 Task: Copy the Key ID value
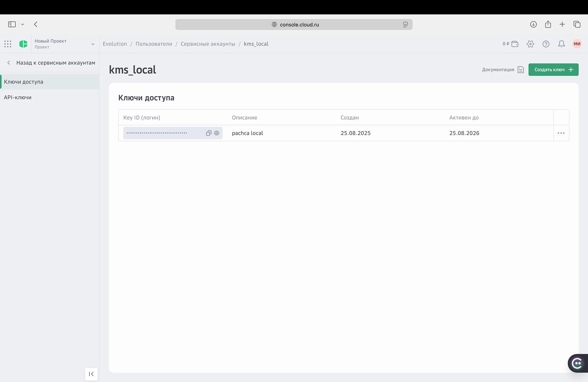click(x=209, y=133)
